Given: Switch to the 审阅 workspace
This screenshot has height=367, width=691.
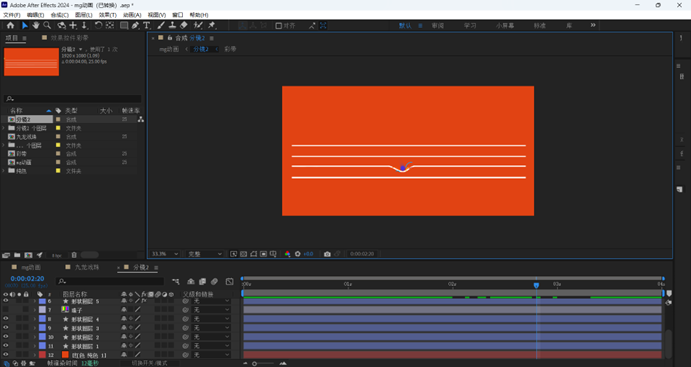Looking at the screenshot, I should tap(438, 26).
